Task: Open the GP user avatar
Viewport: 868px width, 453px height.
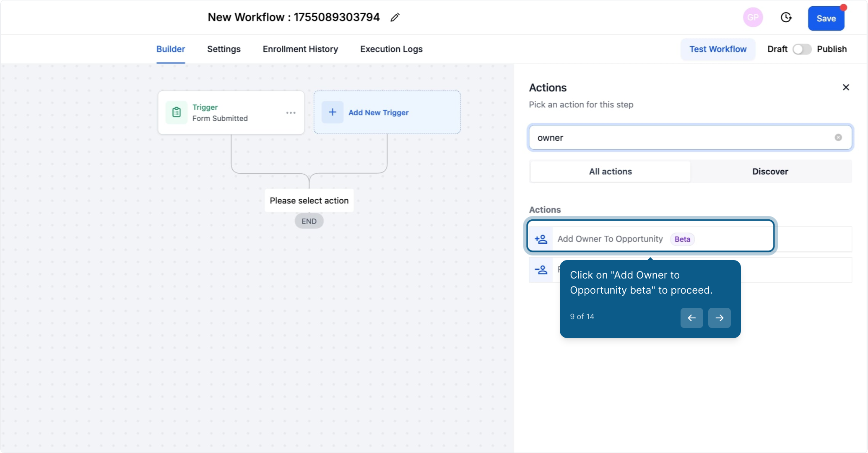Action: pos(753,18)
